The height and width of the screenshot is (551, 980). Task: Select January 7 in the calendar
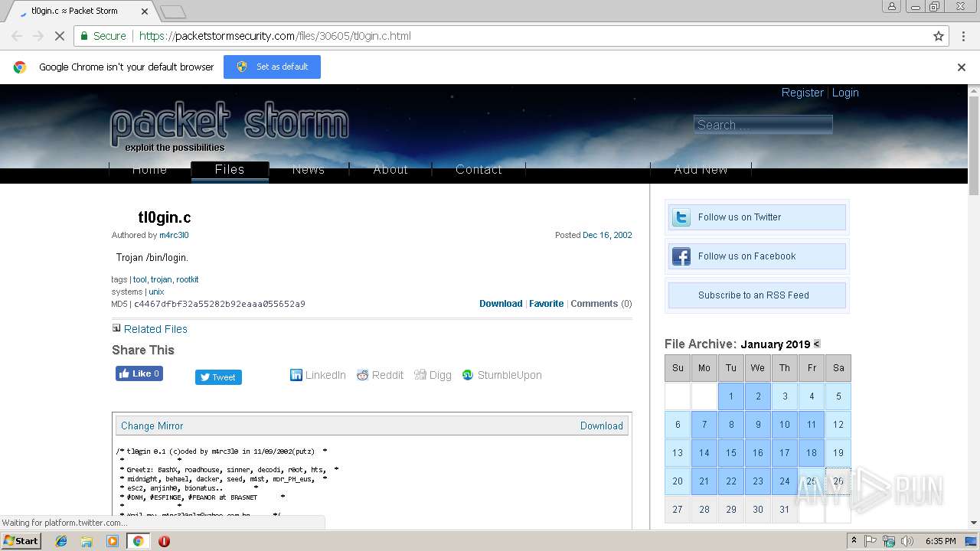point(704,424)
